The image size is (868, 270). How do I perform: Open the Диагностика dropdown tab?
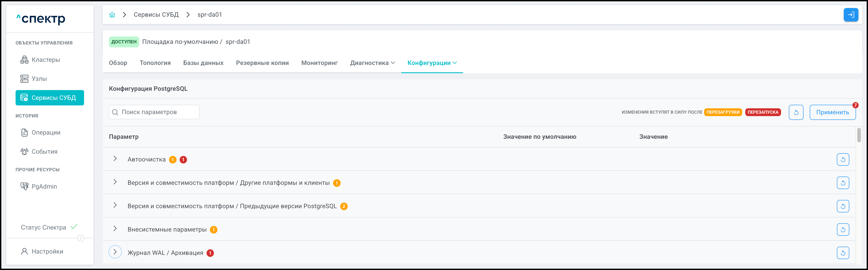click(x=372, y=63)
